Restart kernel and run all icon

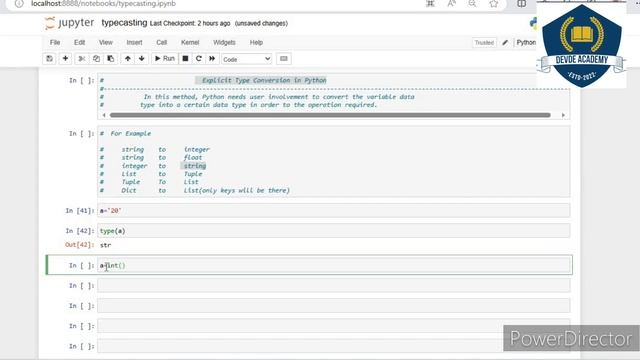click(212, 59)
